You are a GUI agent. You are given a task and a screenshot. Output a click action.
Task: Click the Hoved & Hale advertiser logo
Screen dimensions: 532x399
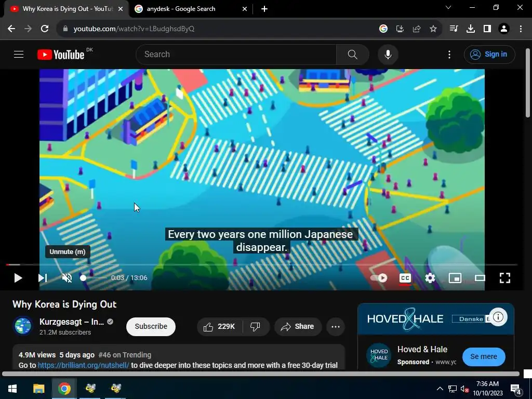pyautogui.click(x=379, y=355)
